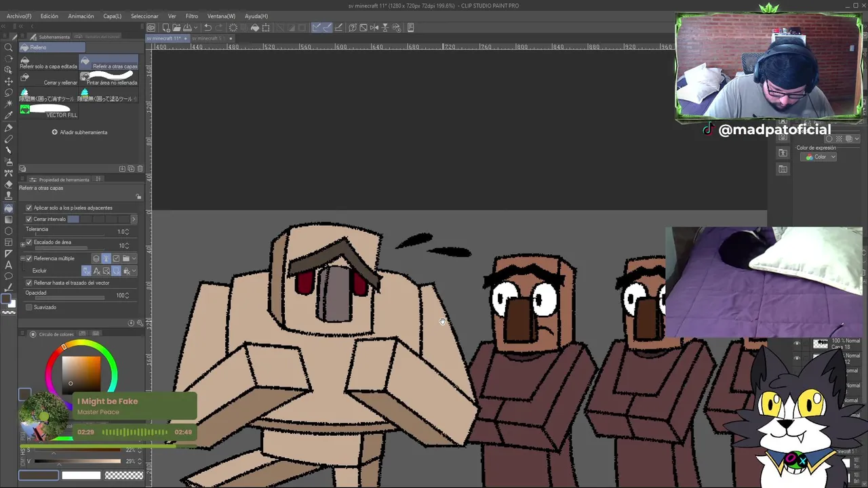868x488 pixels.
Task: Click Añadir subherramienta button
Action: click(x=79, y=132)
